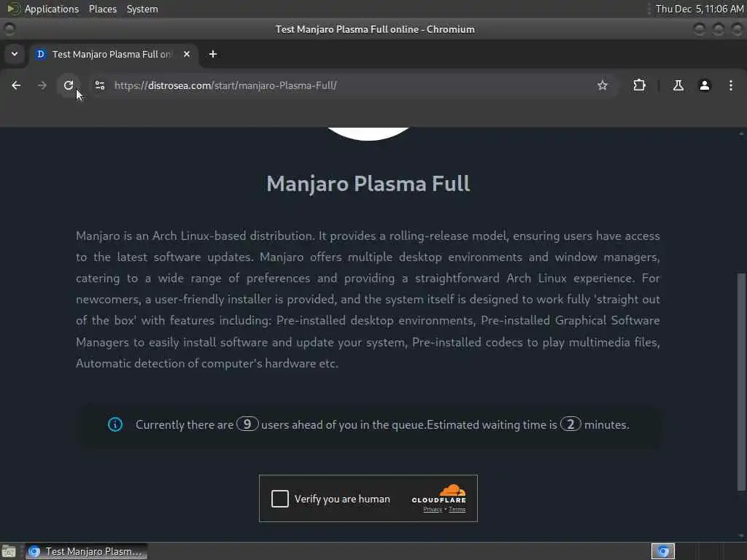Open Chromium three-dot menu
Viewport: 747px width, 560px height.
point(731,85)
